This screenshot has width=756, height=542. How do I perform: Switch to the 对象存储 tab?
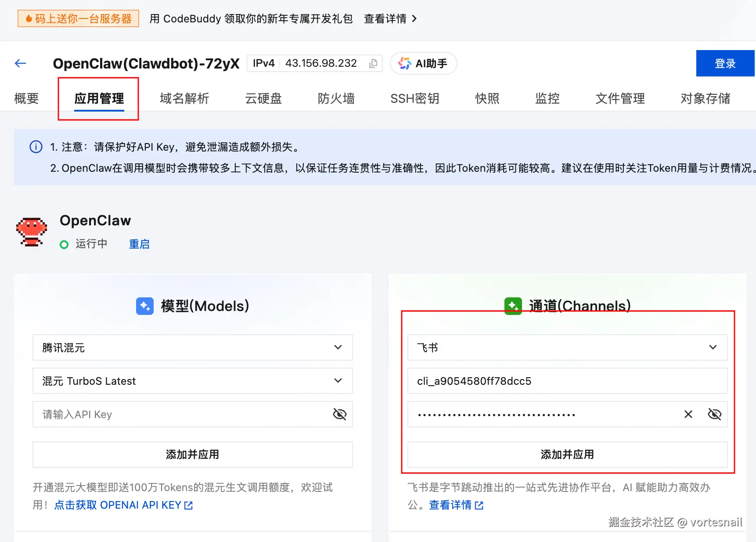click(x=705, y=98)
